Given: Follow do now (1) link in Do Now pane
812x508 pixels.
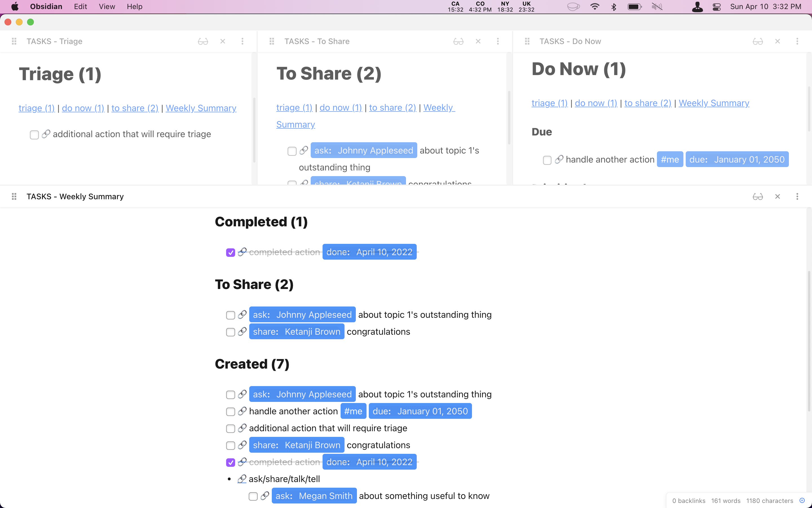Looking at the screenshot, I should [596, 103].
